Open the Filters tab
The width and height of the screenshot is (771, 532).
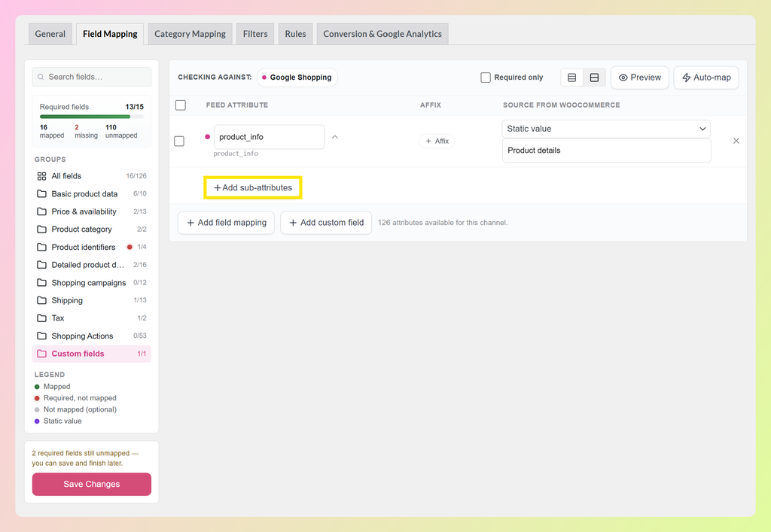tap(255, 34)
